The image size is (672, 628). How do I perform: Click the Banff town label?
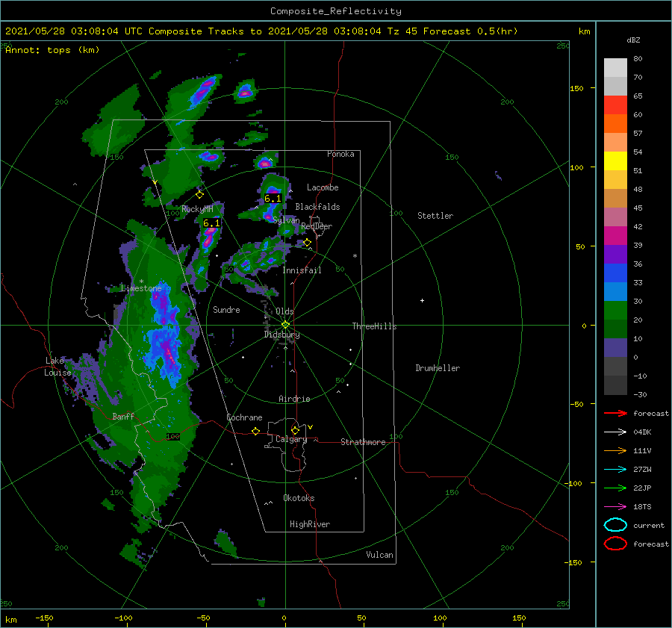click(123, 416)
